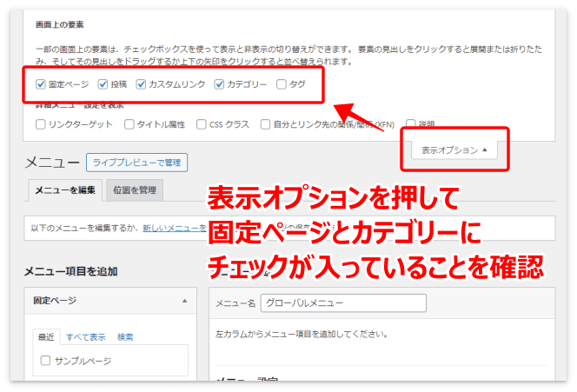
Task: Collapse the 固定ページ accordion arrow
Action: tap(185, 301)
